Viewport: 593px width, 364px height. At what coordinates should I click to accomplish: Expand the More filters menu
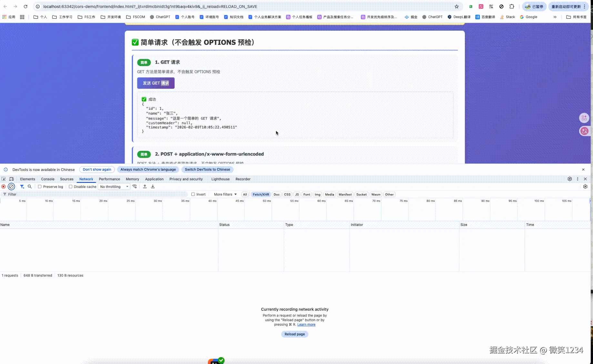225,194
